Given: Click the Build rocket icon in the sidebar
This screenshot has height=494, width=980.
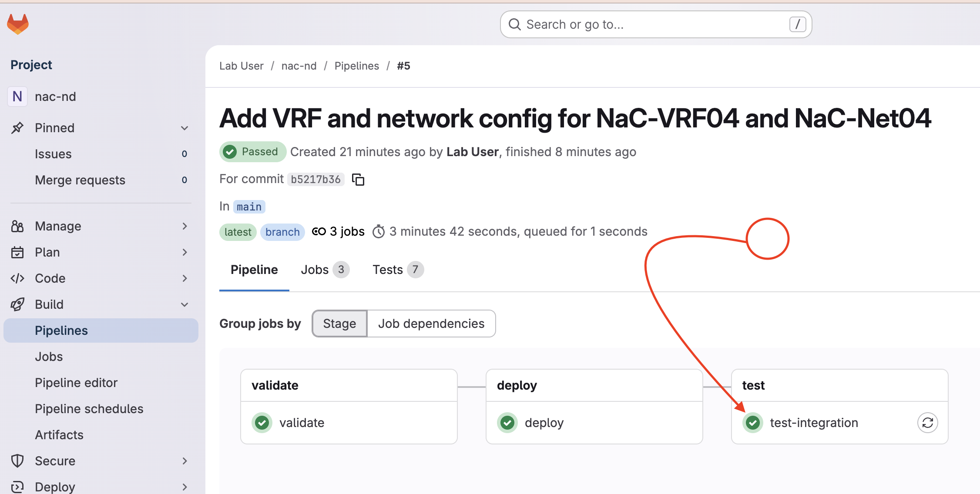Looking at the screenshot, I should click(17, 304).
